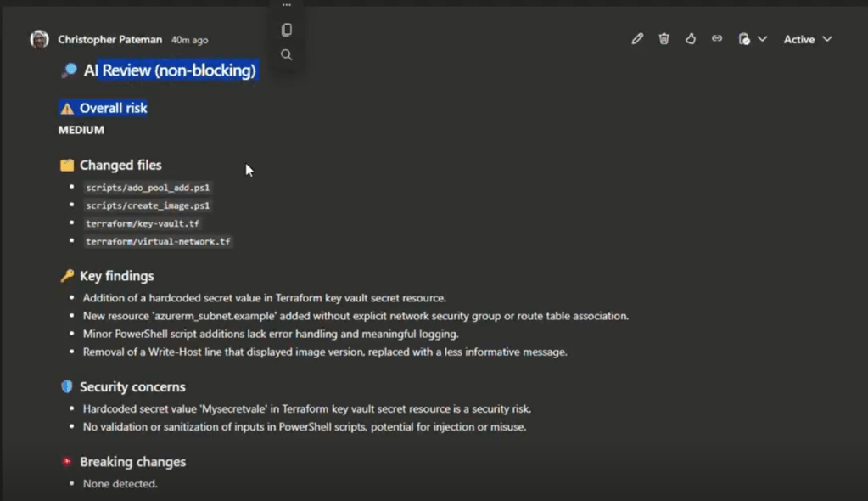Click the search magnifier in floating toolbar

(287, 55)
